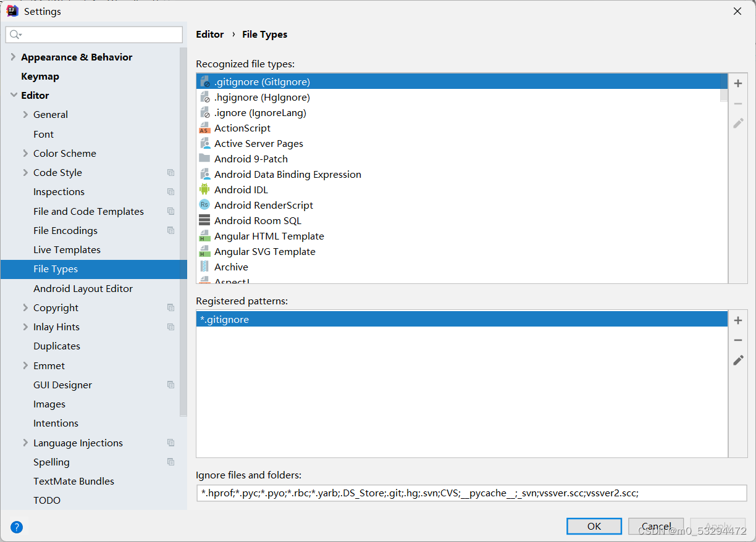Click the Spelling project-level icon
Image resolution: width=756 pixels, height=542 pixels.
pos(171,462)
